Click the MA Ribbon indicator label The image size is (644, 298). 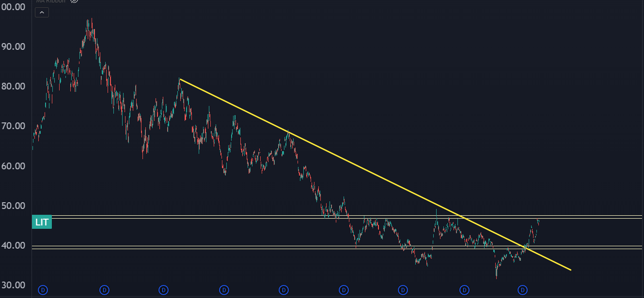coord(51,1)
